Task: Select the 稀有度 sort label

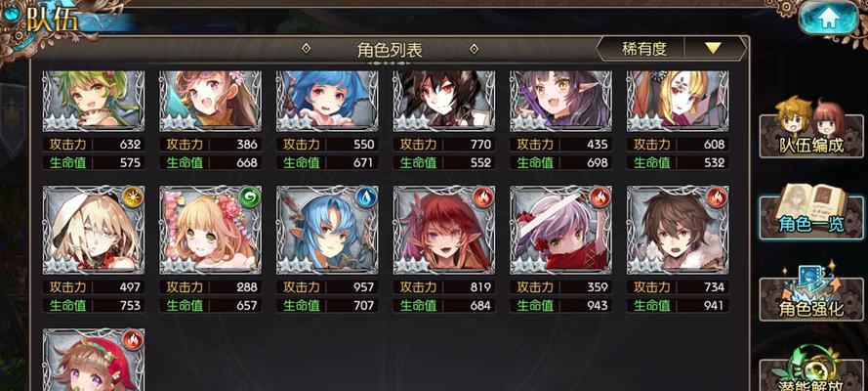Action: (x=643, y=49)
